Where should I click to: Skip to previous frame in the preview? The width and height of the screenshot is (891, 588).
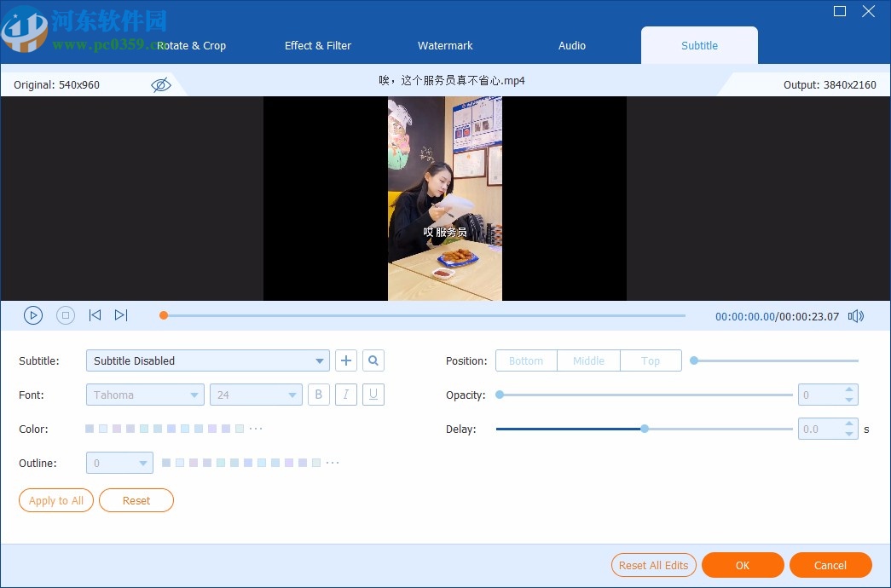pos(95,314)
